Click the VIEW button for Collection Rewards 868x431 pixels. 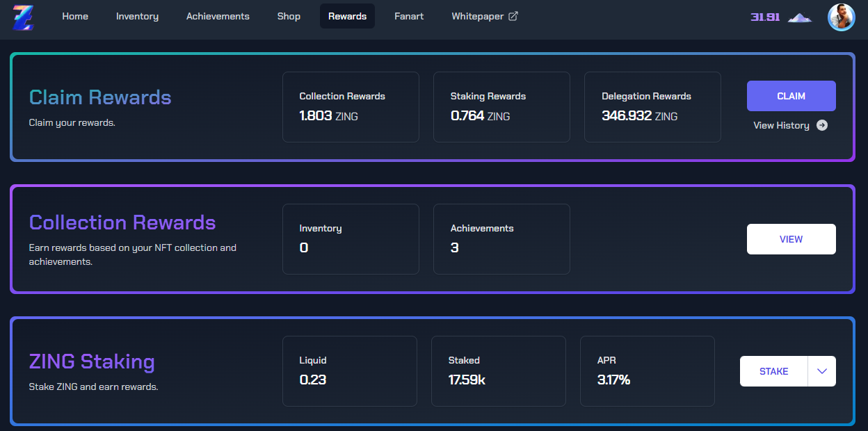(791, 239)
